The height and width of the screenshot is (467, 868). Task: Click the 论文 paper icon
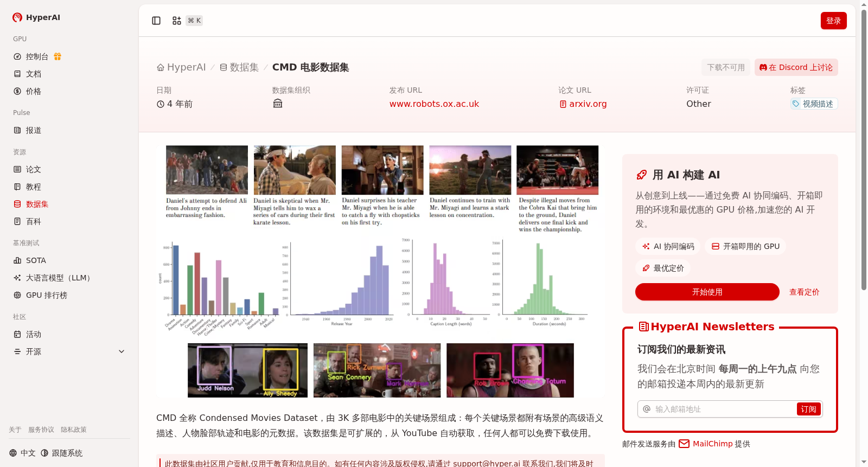point(17,169)
